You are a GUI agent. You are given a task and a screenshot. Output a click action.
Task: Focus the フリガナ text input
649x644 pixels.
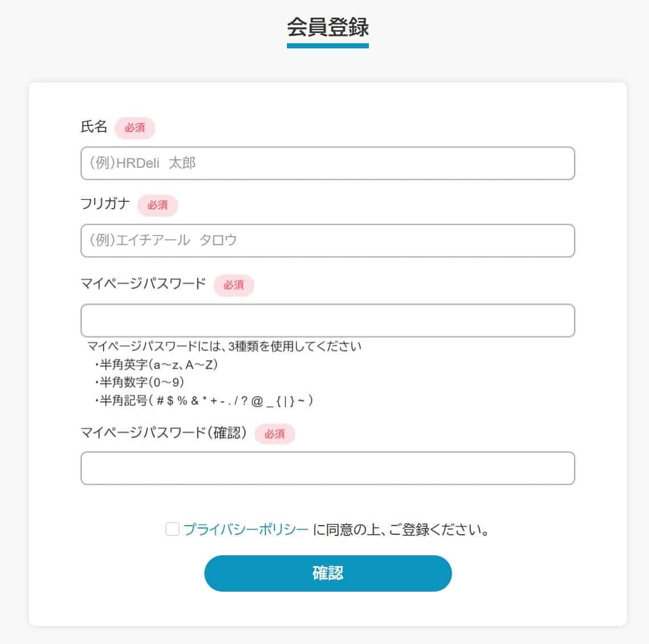pyautogui.click(x=327, y=241)
